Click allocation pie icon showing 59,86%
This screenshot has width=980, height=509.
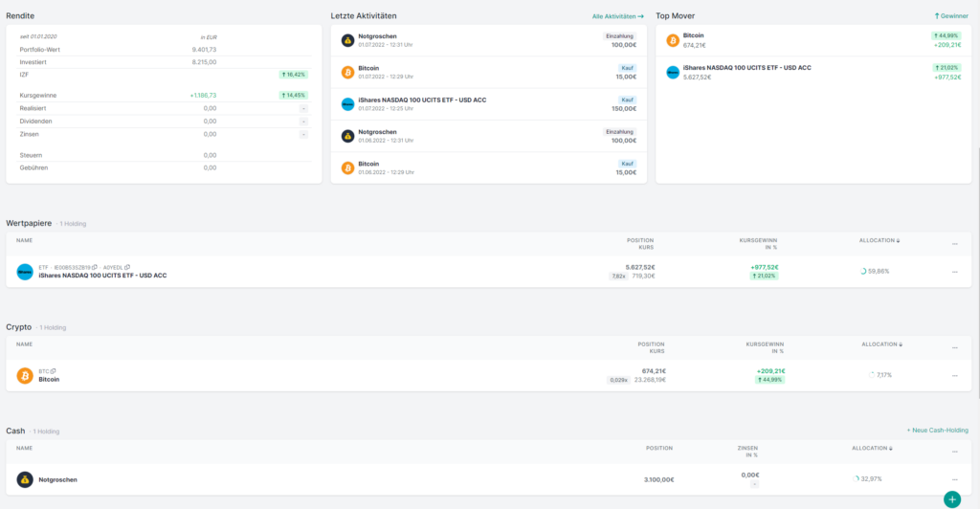863,272
